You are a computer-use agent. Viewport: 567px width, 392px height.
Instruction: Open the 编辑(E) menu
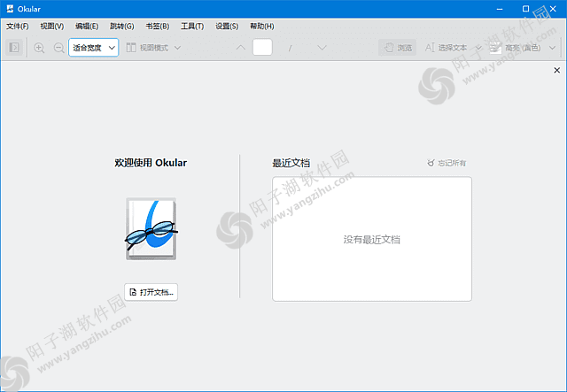(87, 27)
